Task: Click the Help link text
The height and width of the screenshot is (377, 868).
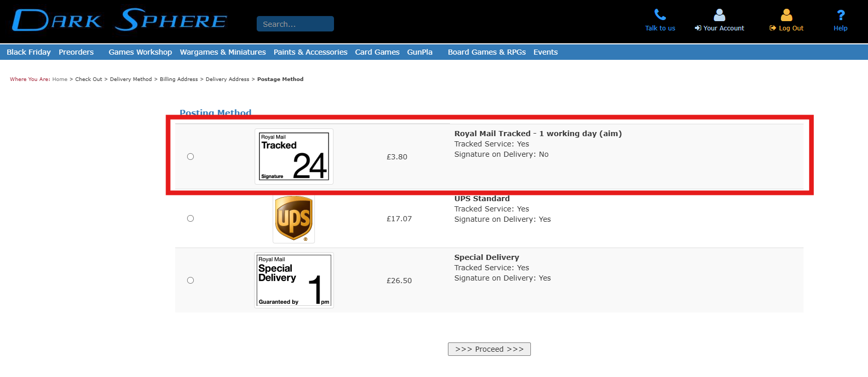Action: click(x=841, y=28)
